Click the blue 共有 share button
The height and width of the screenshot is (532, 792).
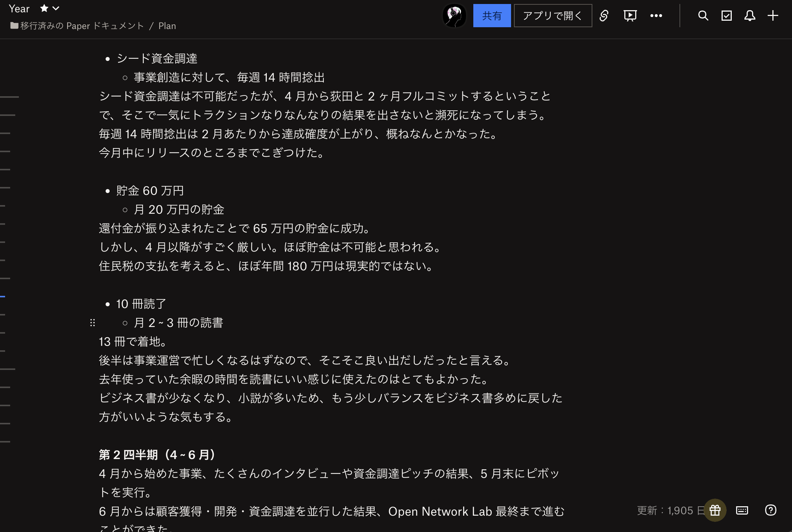coord(492,16)
